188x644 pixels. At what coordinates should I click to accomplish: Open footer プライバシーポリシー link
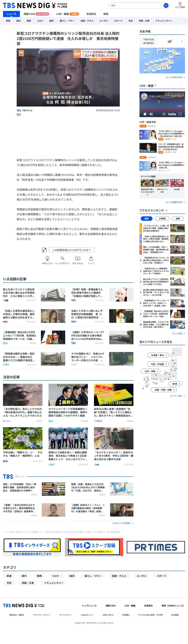point(42,615)
